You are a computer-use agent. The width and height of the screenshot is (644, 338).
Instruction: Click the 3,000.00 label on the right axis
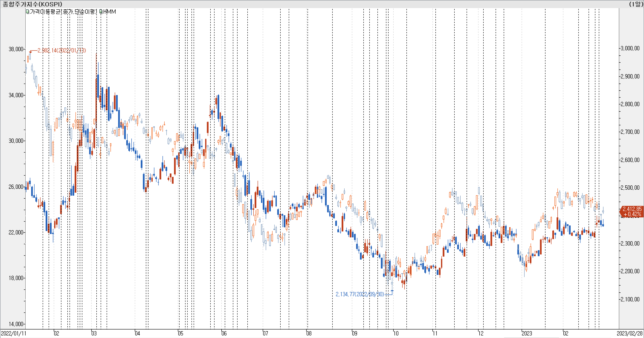coord(630,48)
